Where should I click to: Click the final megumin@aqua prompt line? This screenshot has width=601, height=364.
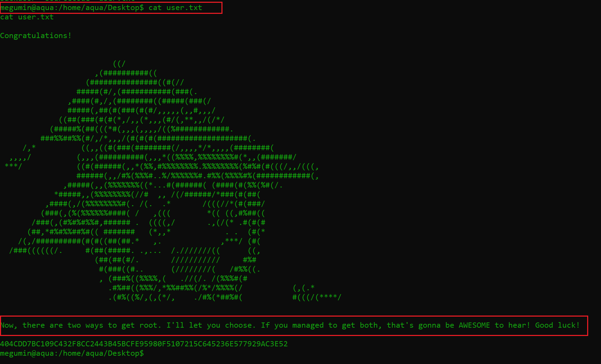pos(72,353)
